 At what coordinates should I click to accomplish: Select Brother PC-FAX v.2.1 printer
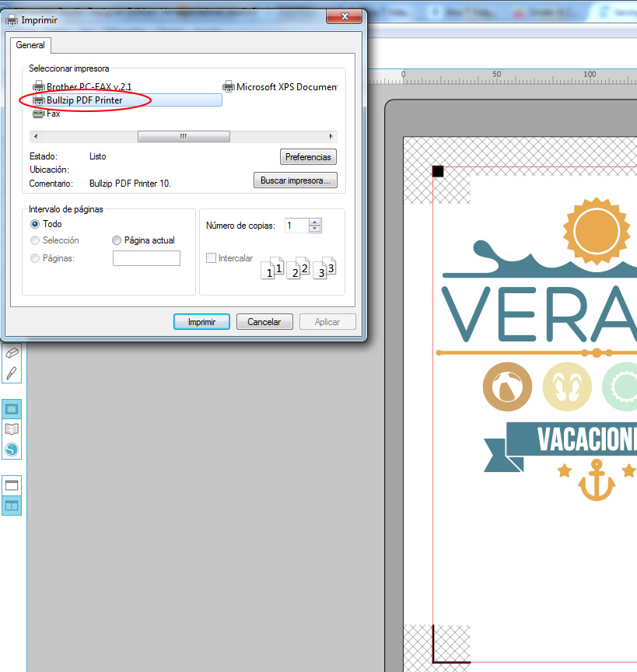coord(82,87)
